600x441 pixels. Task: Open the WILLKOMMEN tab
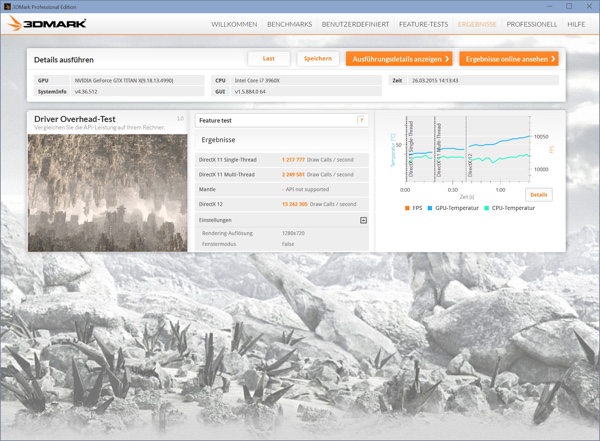pyautogui.click(x=234, y=24)
